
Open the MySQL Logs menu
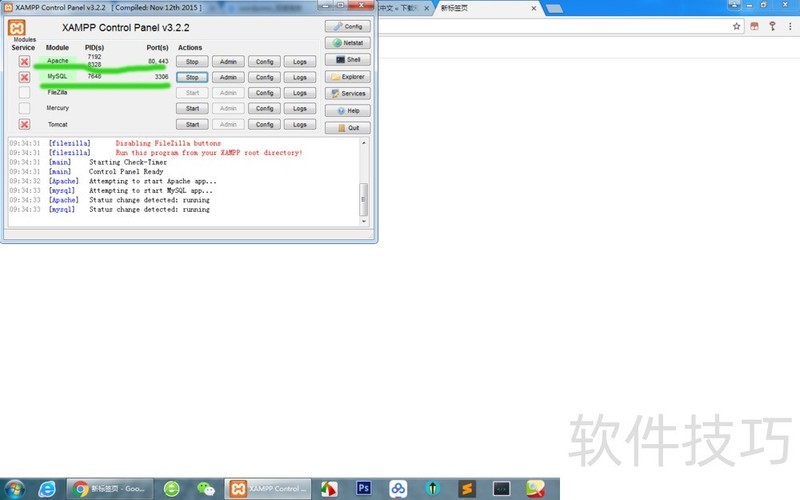coord(300,77)
